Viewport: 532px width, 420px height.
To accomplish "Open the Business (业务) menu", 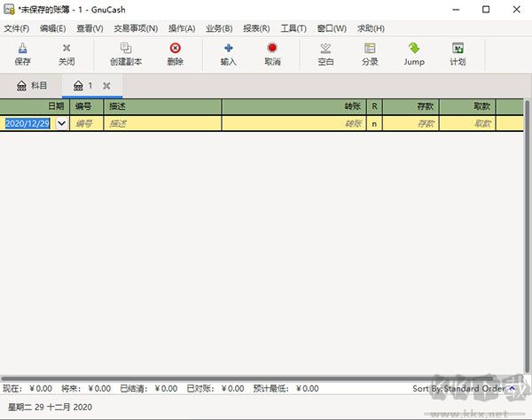I will (219, 28).
